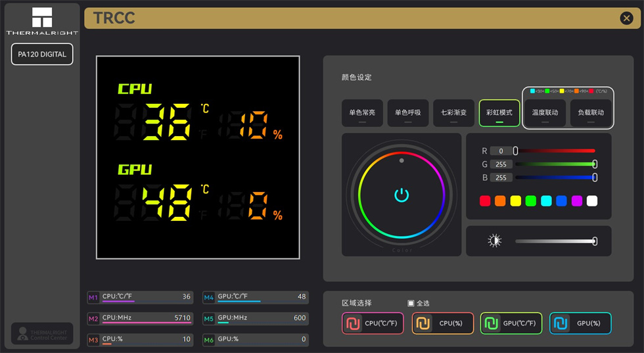Pick the orange color swatch

click(500, 201)
